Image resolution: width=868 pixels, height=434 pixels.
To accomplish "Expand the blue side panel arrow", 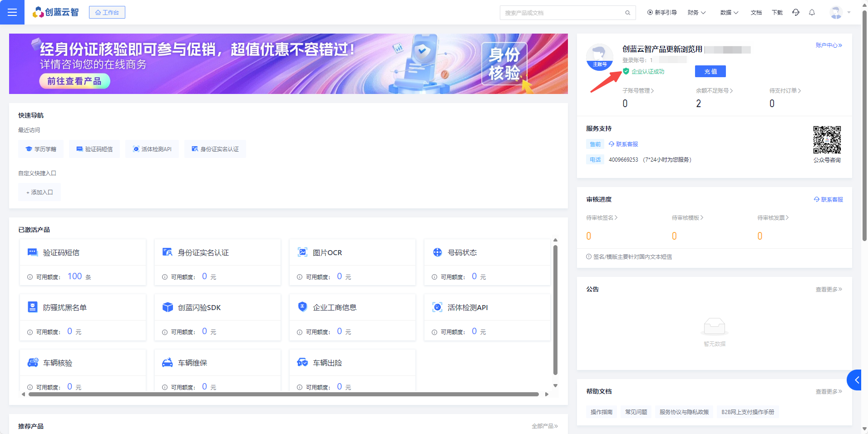I will (x=857, y=380).
